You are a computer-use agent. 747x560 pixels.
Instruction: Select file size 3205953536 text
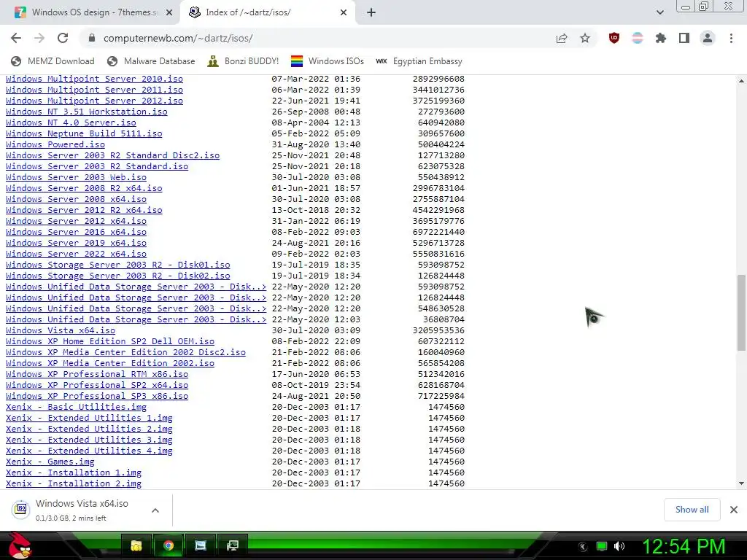[x=438, y=331]
